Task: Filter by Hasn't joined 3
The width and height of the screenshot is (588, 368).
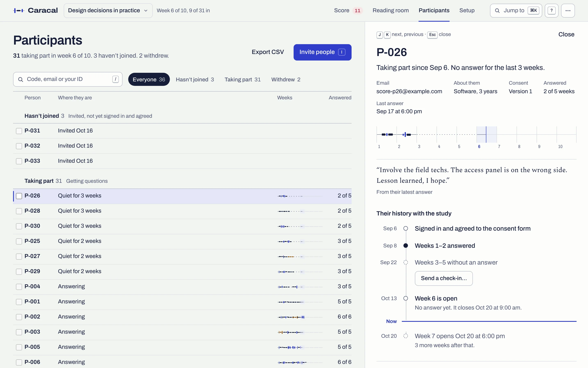Action: (x=195, y=79)
